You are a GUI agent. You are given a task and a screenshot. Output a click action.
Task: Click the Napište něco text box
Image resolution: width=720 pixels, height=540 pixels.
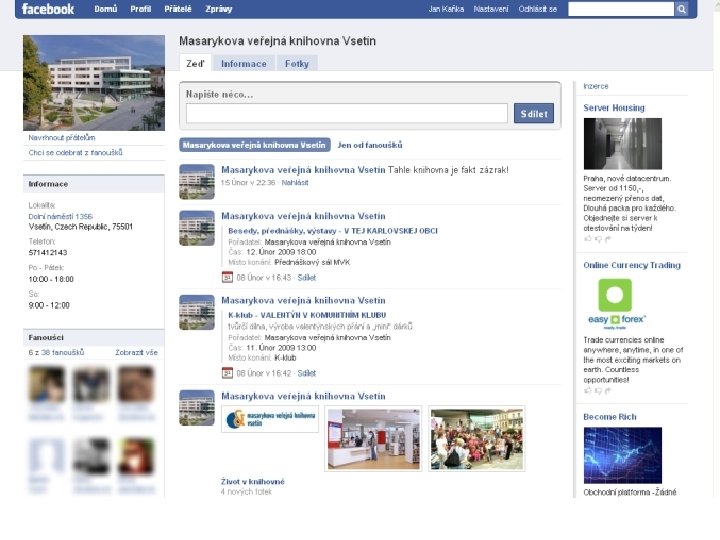click(347, 113)
